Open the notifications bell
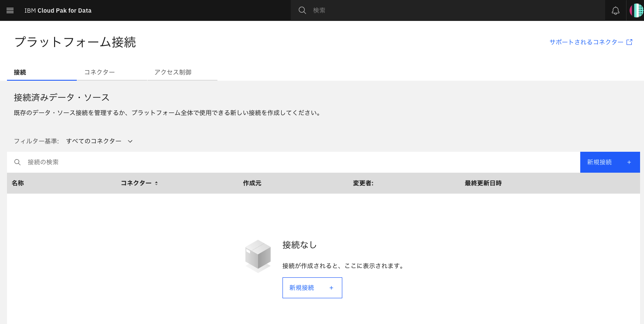The image size is (644, 324). coord(616,10)
